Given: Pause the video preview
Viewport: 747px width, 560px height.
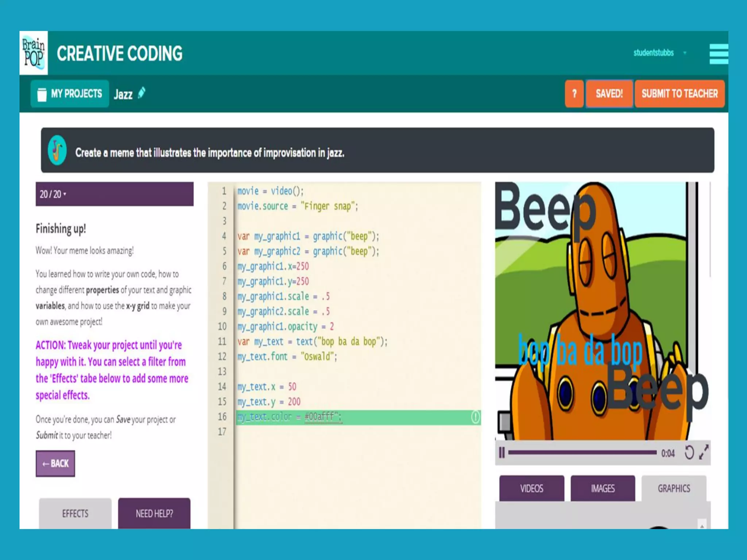Looking at the screenshot, I should pos(502,453).
